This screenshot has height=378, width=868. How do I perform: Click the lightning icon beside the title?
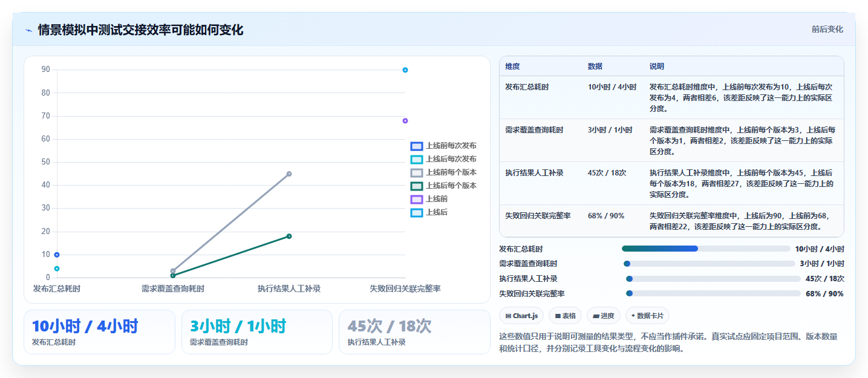28,30
